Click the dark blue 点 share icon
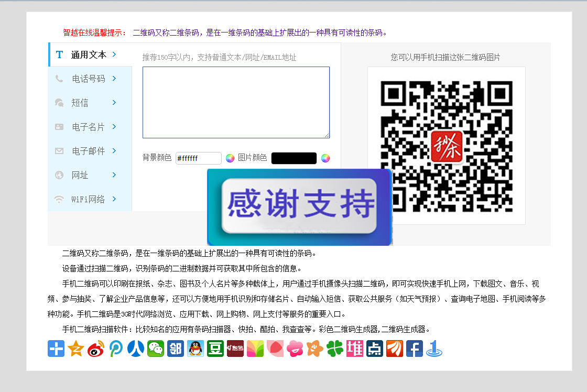Image resolution: width=587 pixels, height=392 pixels. pyautogui.click(x=375, y=349)
